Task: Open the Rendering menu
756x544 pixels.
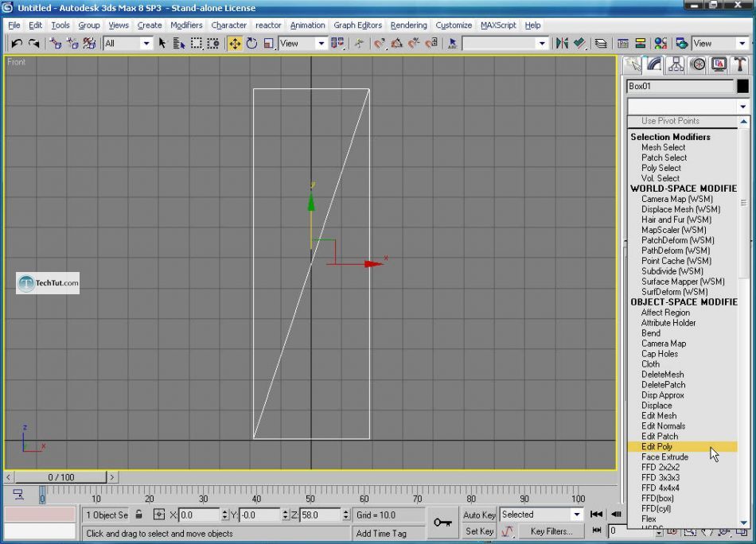Action: (408, 25)
